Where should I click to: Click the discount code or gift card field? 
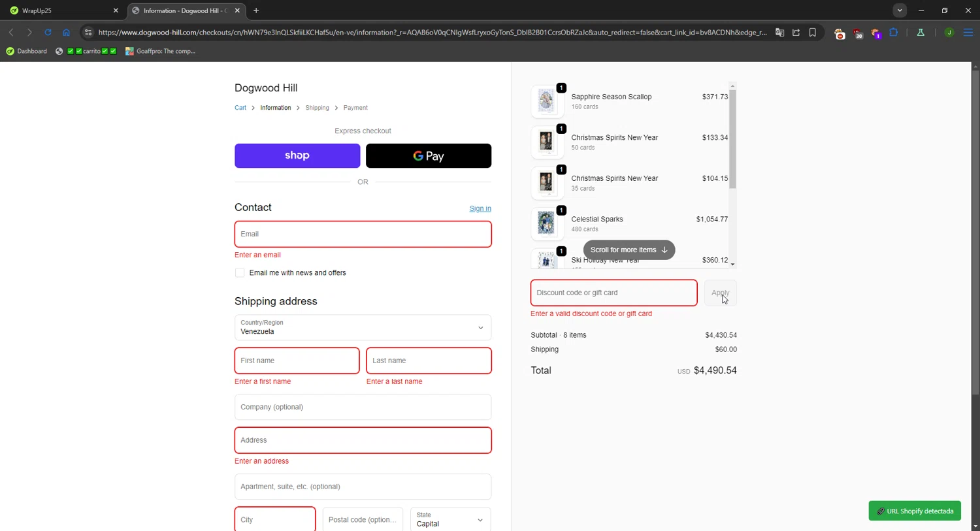tap(613, 293)
